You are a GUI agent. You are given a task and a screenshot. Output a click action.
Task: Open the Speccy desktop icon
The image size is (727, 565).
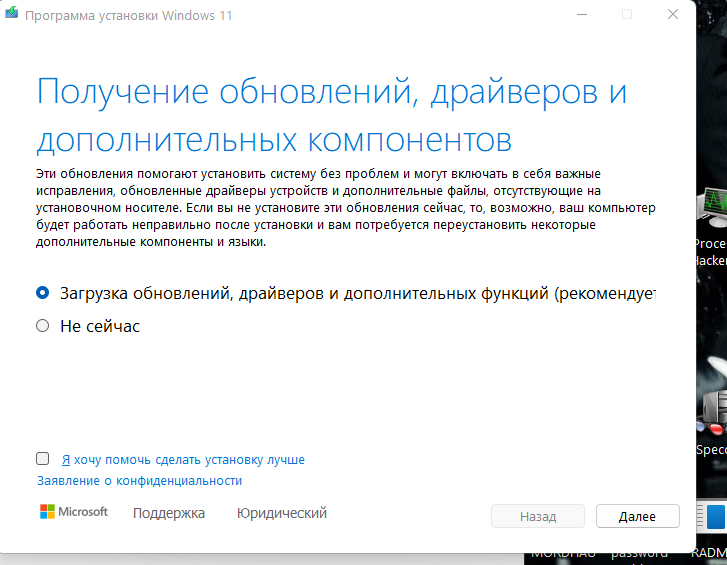[712, 422]
